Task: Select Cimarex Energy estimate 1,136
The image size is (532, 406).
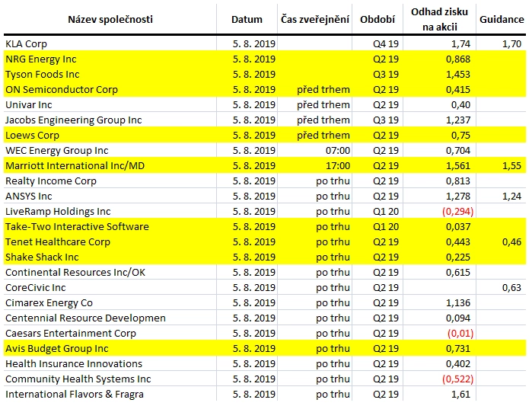Action: [x=458, y=303]
